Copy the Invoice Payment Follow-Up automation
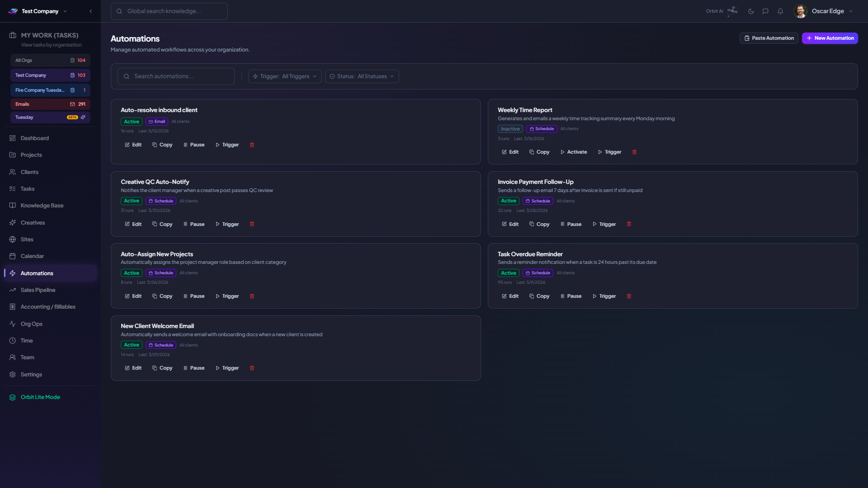The image size is (868, 488). (539, 224)
